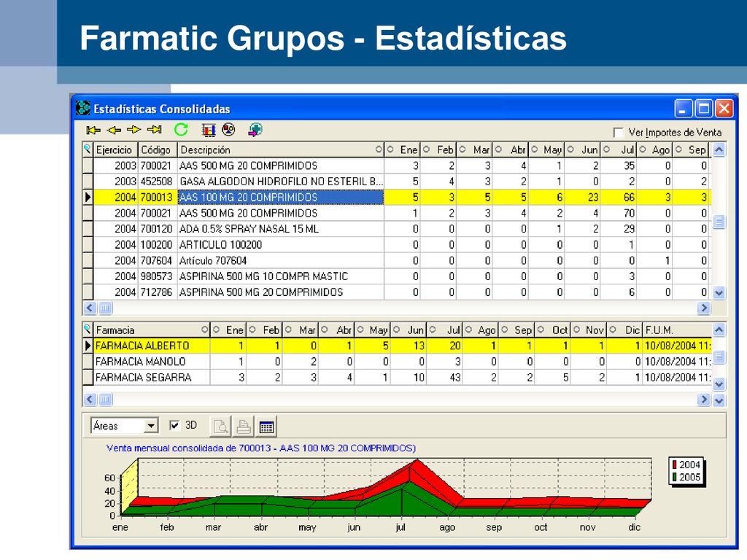This screenshot has width=747, height=560.
Task: Go to first record arrow icon
Action: [x=93, y=130]
